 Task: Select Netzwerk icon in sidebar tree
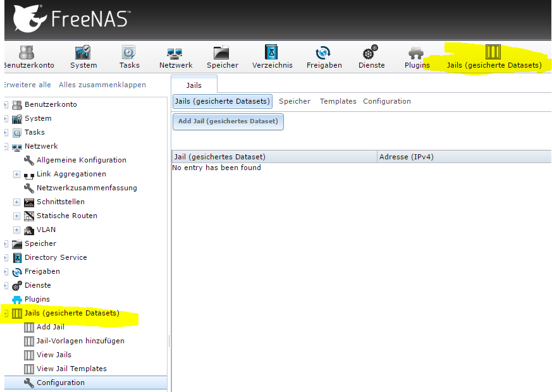pos(17,147)
